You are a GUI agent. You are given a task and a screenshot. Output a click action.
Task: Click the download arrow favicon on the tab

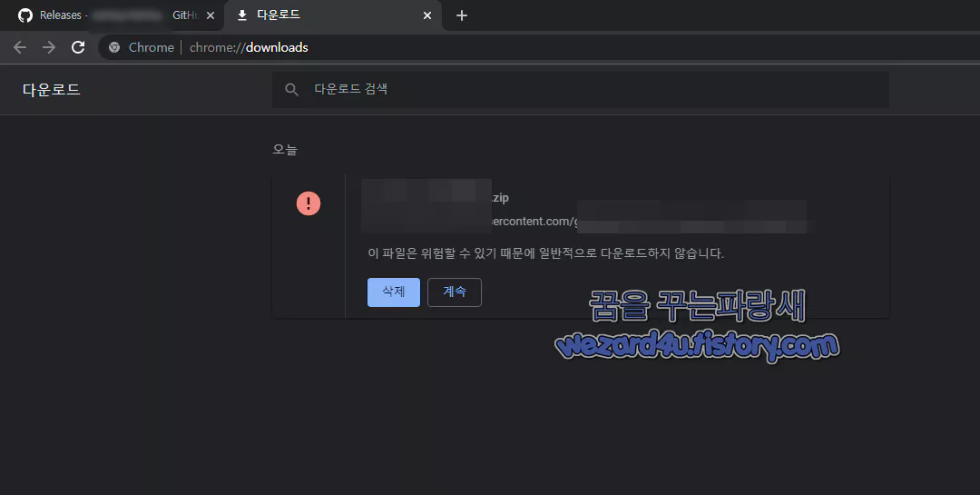pos(242,15)
